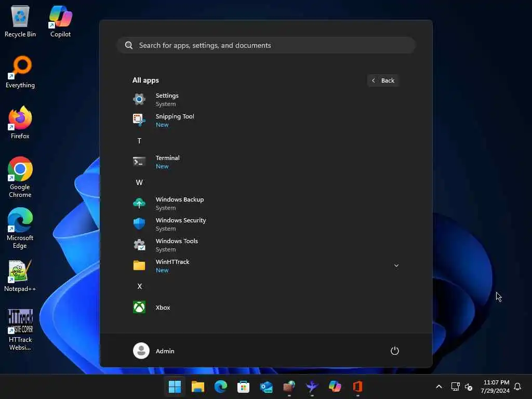Open Windows Backup app

coord(265,204)
